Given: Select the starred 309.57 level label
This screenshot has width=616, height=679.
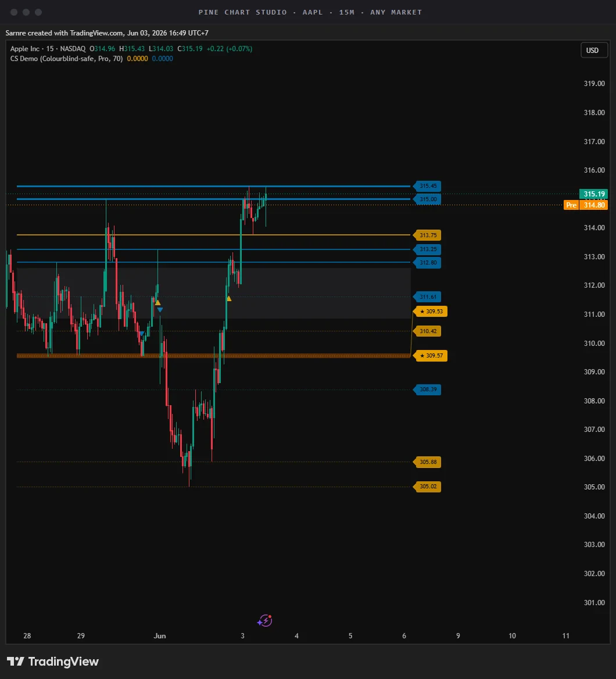Looking at the screenshot, I should pos(431,356).
